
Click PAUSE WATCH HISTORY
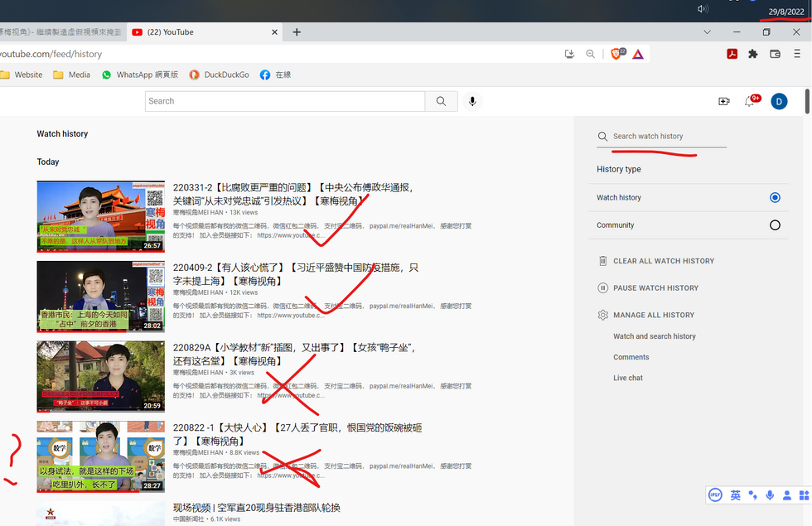648,288
